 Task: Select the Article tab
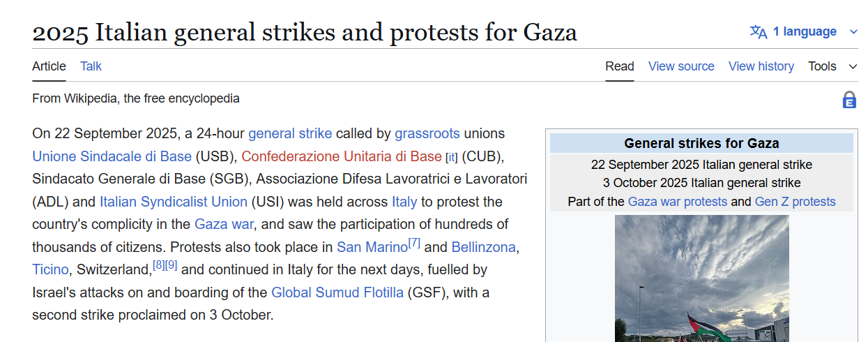(x=49, y=66)
